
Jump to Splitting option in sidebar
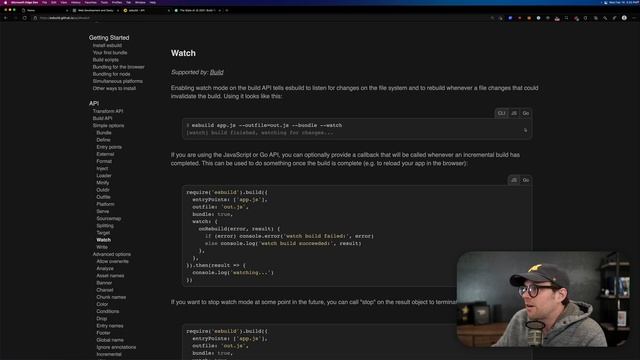[105, 226]
